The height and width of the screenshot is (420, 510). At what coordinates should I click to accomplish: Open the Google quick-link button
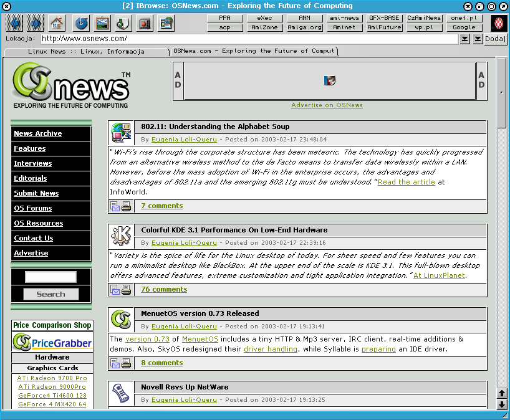[464, 27]
